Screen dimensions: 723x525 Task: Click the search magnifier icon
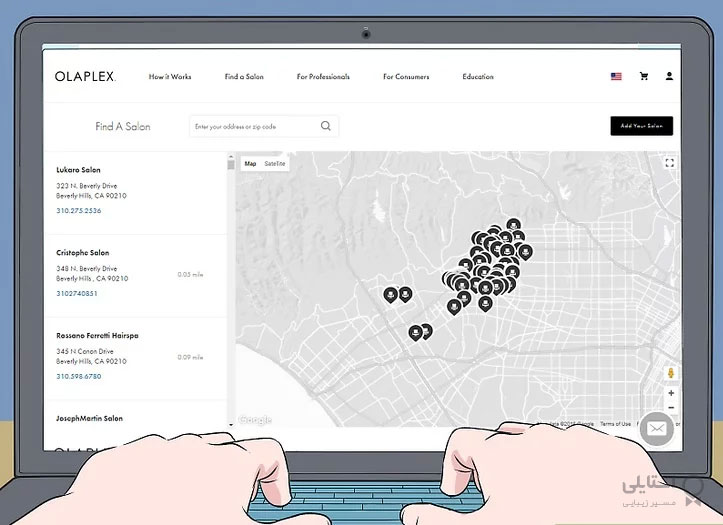point(326,127)
